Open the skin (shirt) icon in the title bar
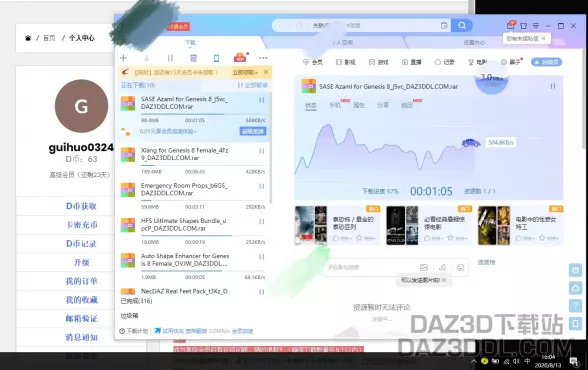The width and height of the screenshot is (588, 370). (x=523, y=26)
